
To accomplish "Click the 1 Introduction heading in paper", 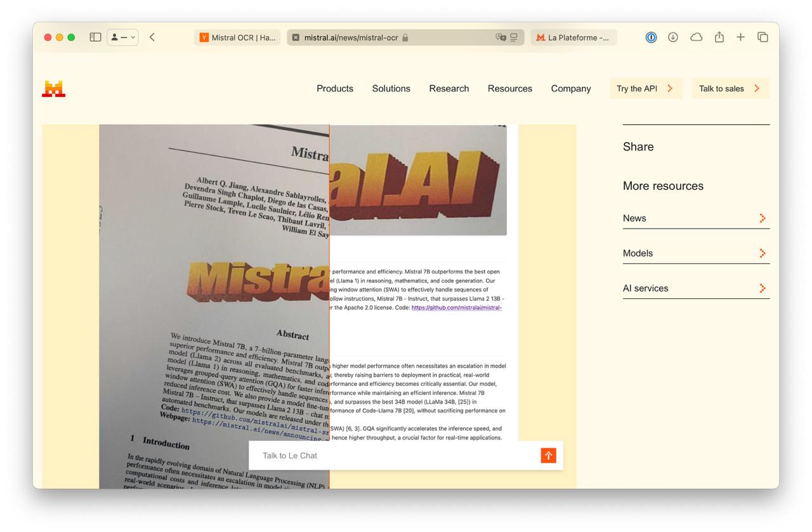I will (x=160, y=441).
